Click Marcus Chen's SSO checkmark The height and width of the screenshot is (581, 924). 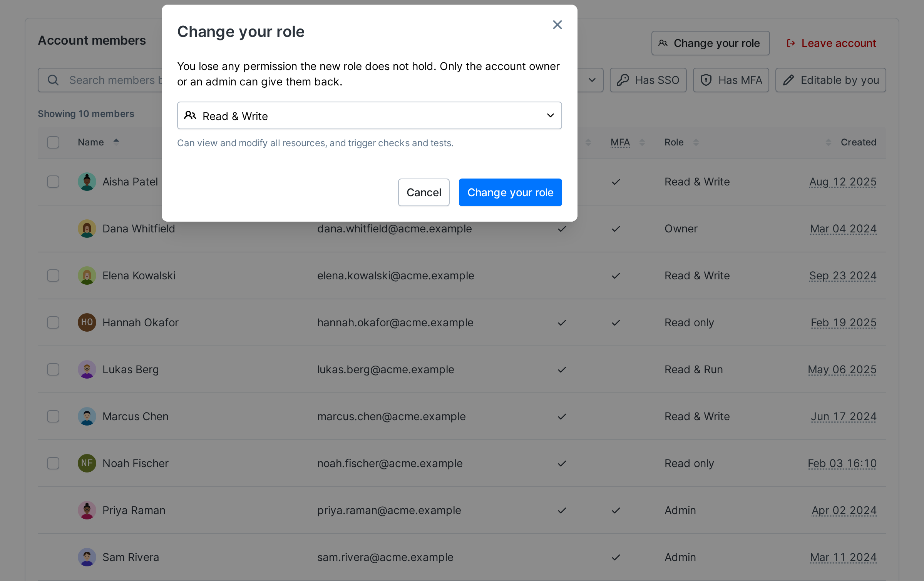click(x=562, y=416)
